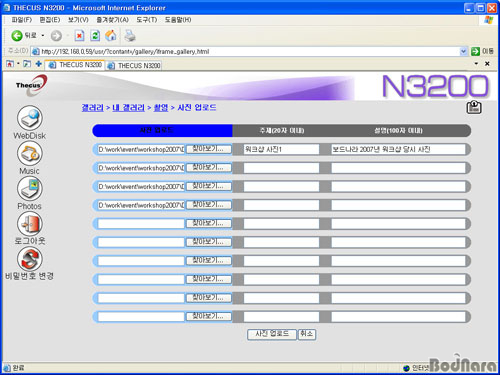
Task: Click the Thecus logo
Action: (x=31, y=85)
